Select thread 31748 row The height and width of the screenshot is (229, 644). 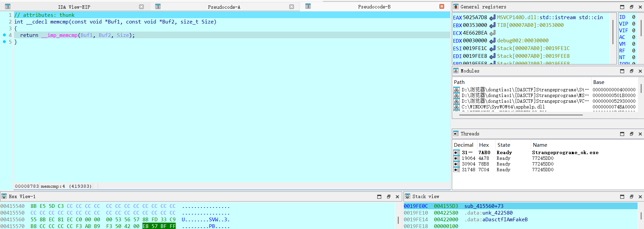[548, 170]
